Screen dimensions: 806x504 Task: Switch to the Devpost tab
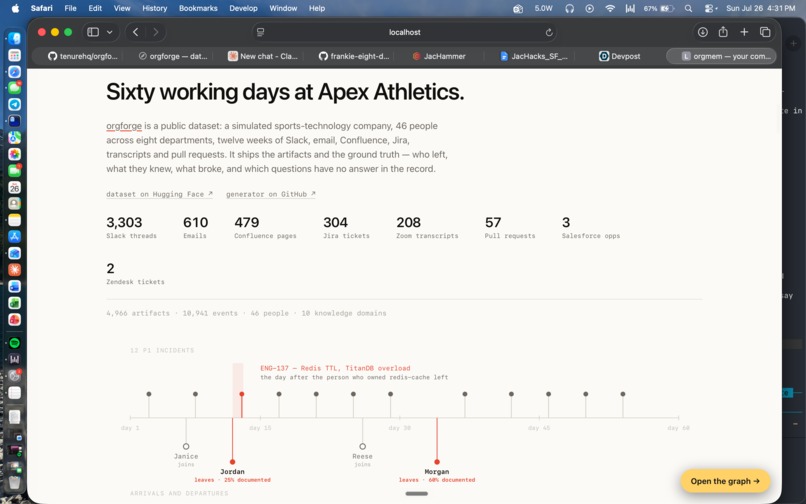click(619, 56)
